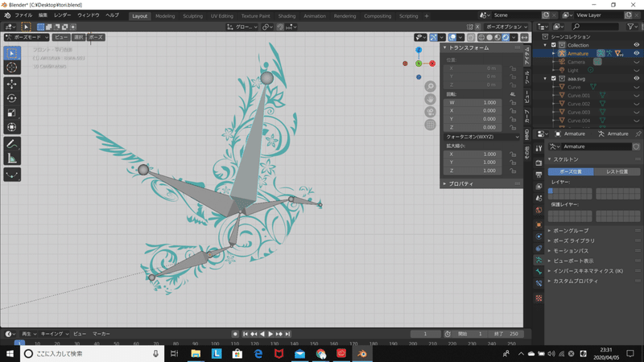
Task: Open the Pose Options dropdown
Action: pos(506,27)
